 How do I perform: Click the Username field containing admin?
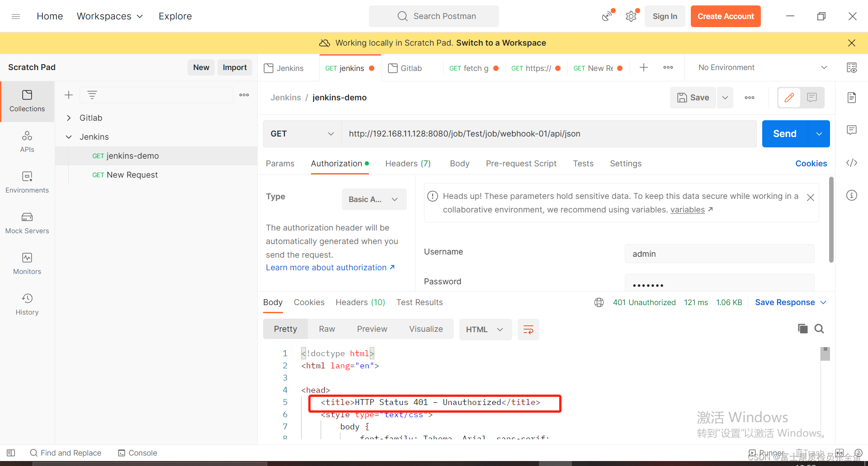click(x=719, y=254)
